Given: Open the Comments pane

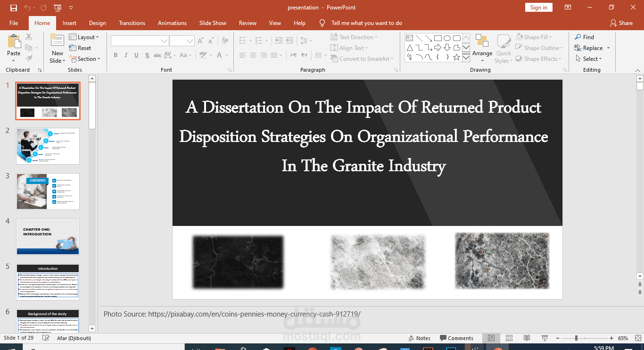Looking at the screenshot, I should pos(456,338).
